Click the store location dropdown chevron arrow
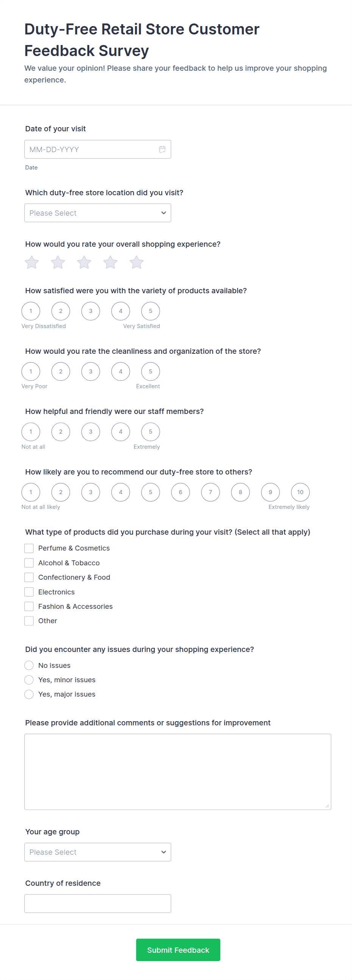The width and height of the screenshot is (352, 980). [164, 213]
